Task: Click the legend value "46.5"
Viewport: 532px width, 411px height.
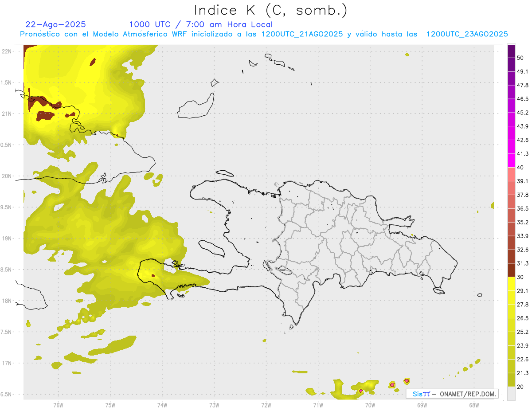Action: 523,99
